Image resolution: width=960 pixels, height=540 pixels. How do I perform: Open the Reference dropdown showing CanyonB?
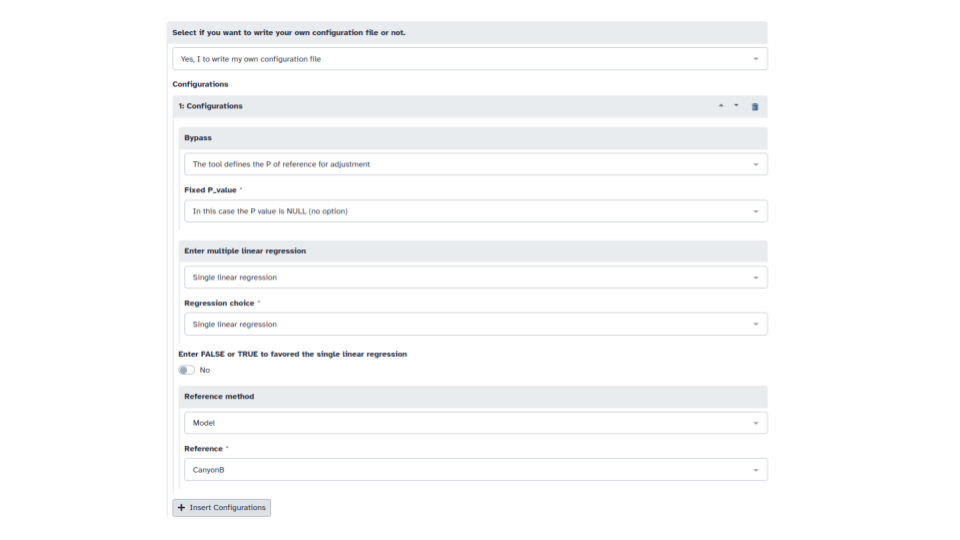coord(475,470)
